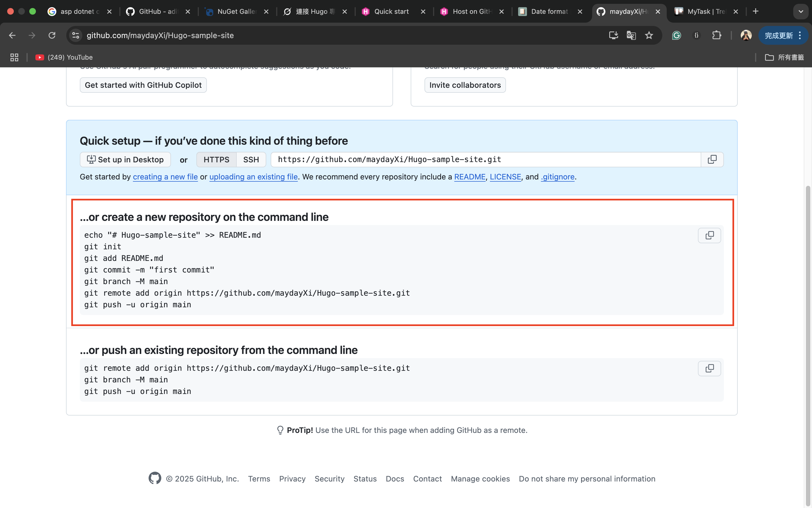Select the HTTPS clone option

[x=217, y=160]
